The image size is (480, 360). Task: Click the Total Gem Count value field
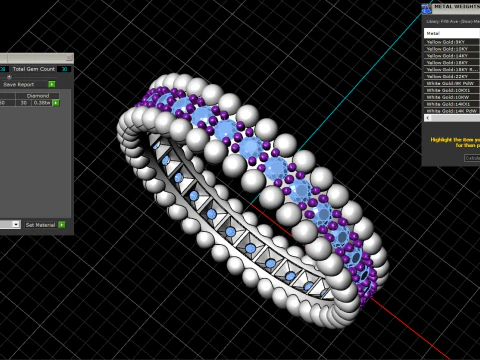click(x=64, y=69)
